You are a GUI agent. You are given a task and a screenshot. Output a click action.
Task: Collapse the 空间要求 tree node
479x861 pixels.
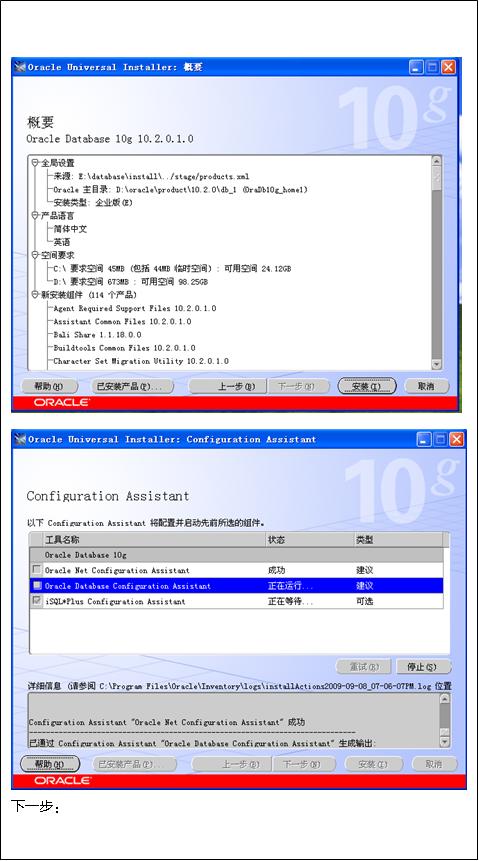(x=35, y=255)
